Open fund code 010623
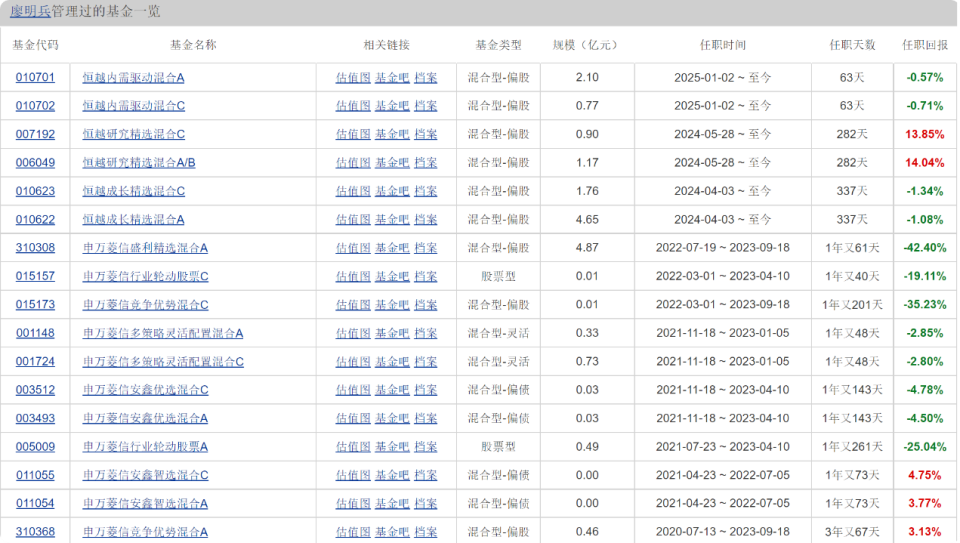 (x=35, y=191)
